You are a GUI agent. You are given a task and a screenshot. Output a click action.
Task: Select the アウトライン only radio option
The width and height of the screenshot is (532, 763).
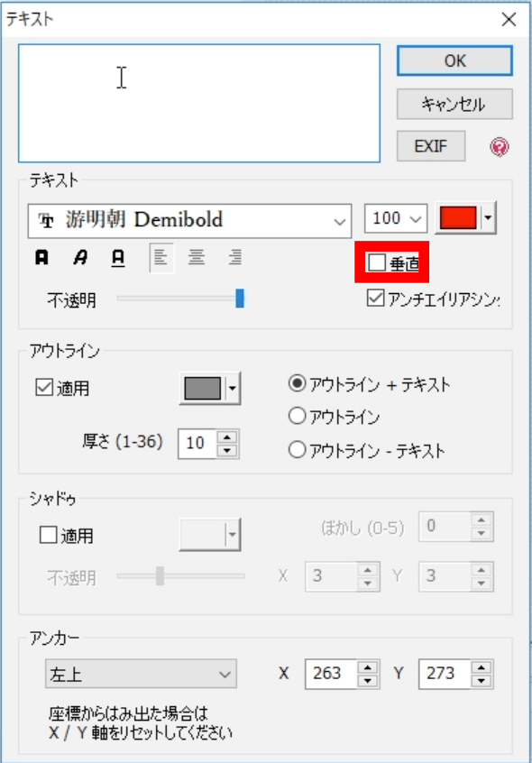click(x=297, y=417)
